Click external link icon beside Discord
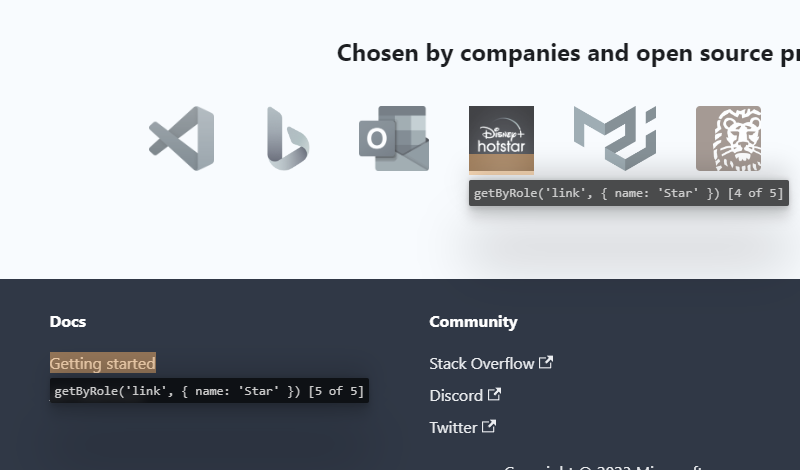Screen dimensions: 800x470 point(494,394)
